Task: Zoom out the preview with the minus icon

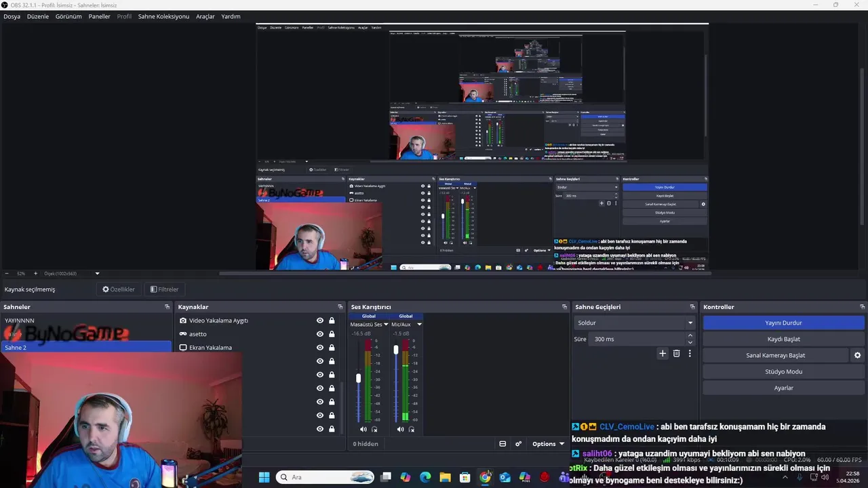Action: (x=7, y=273)
